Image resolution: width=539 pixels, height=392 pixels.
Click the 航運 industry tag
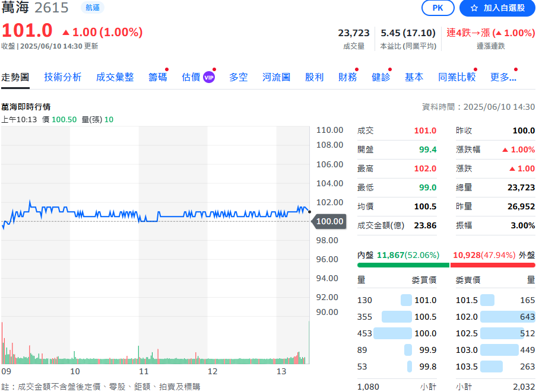pyautogui.click(x=93, y=8)
